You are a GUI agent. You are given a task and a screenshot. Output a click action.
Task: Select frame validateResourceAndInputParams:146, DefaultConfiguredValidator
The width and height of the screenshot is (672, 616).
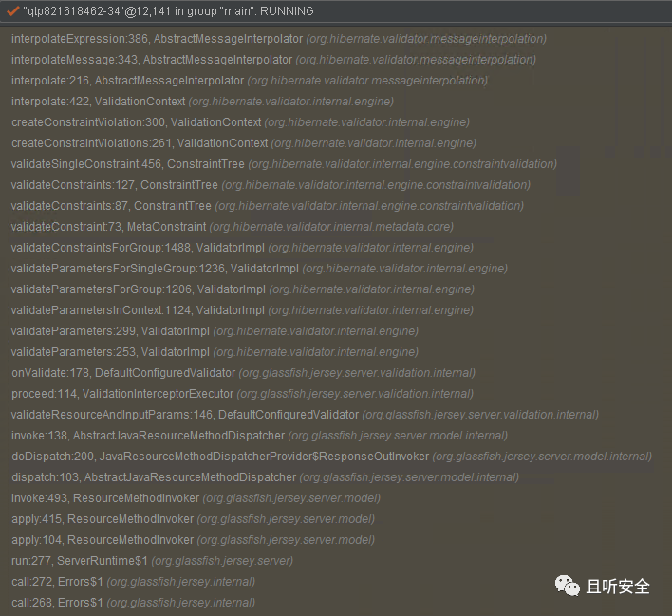(x=305, y=415)
